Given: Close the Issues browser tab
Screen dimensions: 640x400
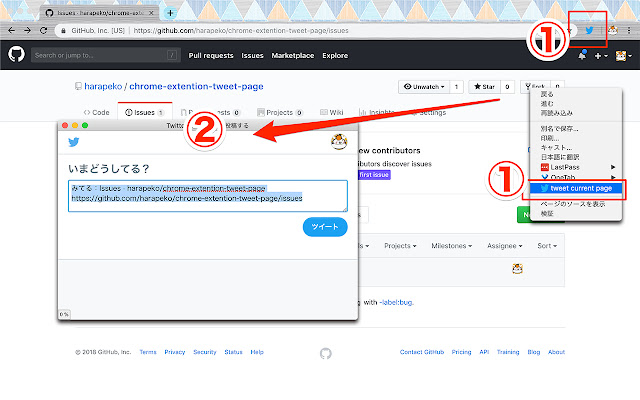Looking at the screenshot, I should click(x=151, y=13).
